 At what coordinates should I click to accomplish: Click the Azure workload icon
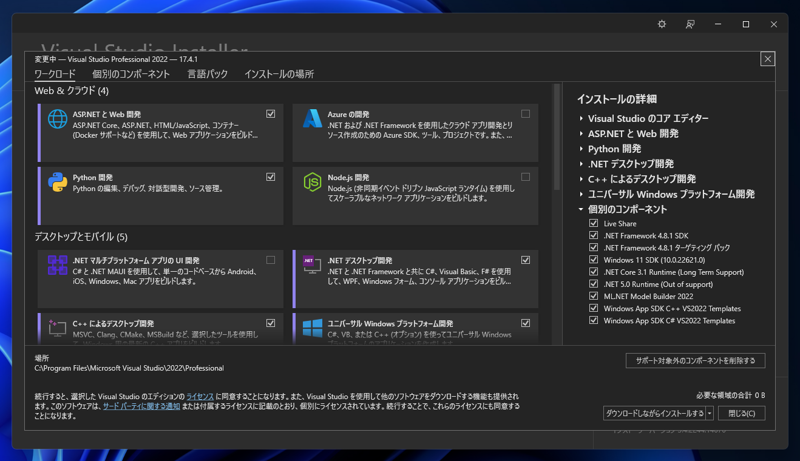[x=312, y=118]
